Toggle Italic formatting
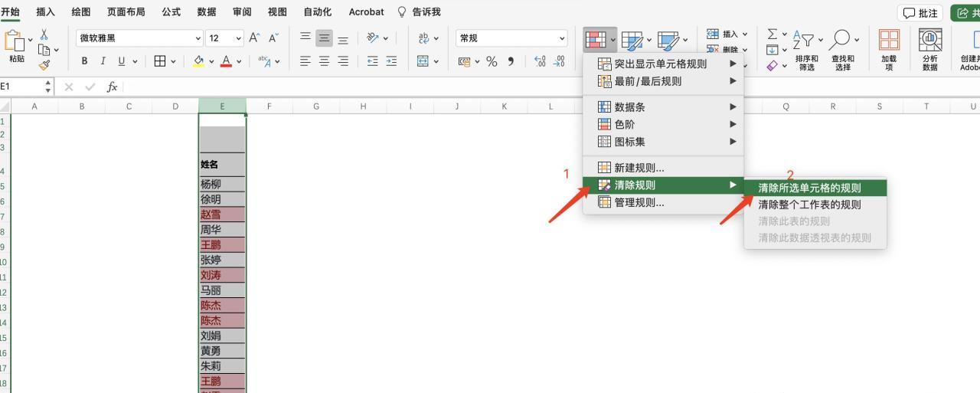The image size is (980, 393). [103, 61]
